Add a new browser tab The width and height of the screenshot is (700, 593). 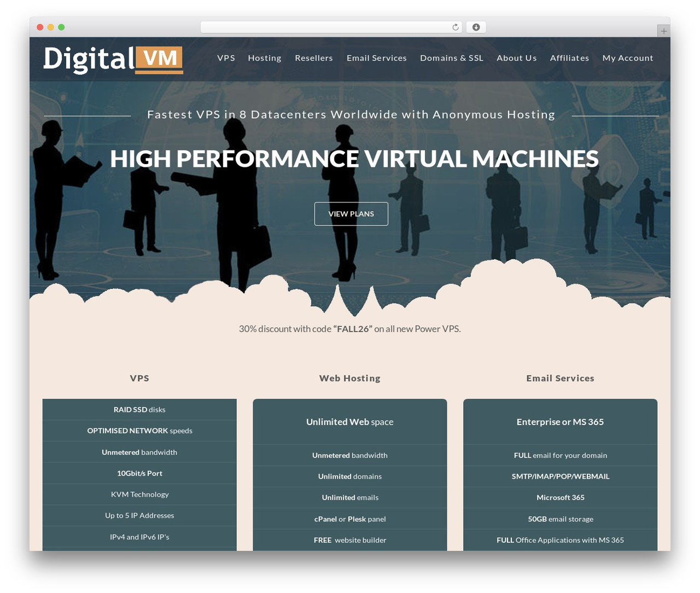pyautogui.click(x=663, y=31)
